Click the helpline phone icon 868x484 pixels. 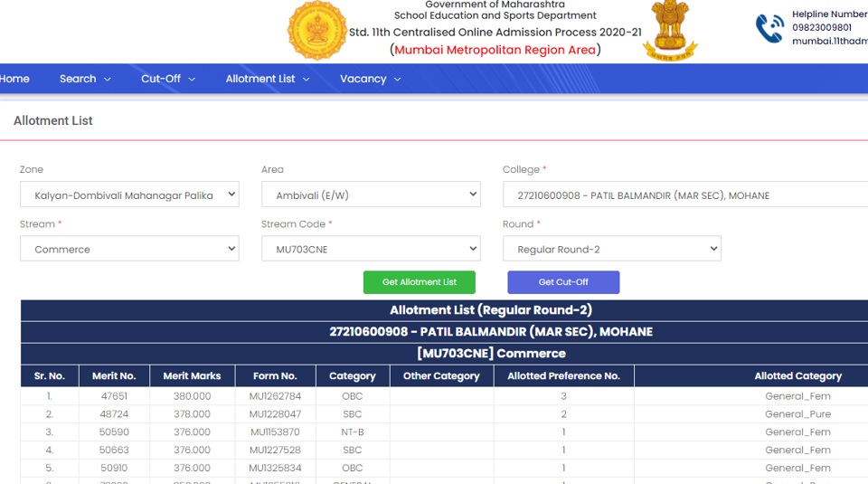[769, 28]
